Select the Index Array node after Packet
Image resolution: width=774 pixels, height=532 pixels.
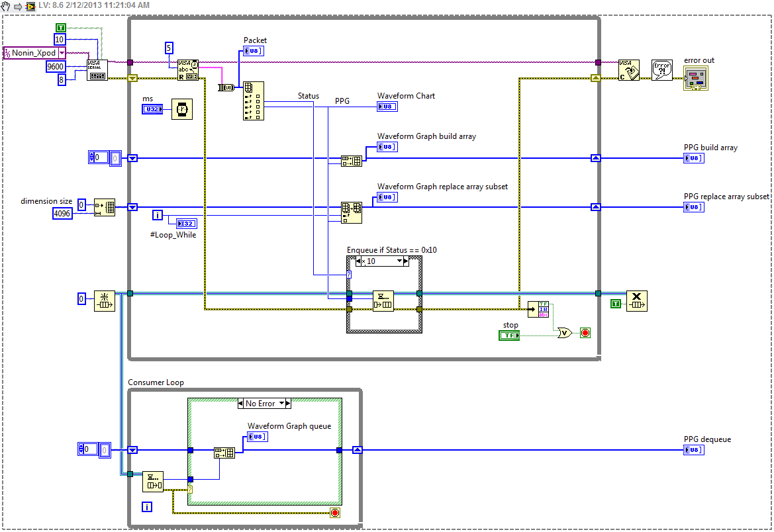pos(254,101)
